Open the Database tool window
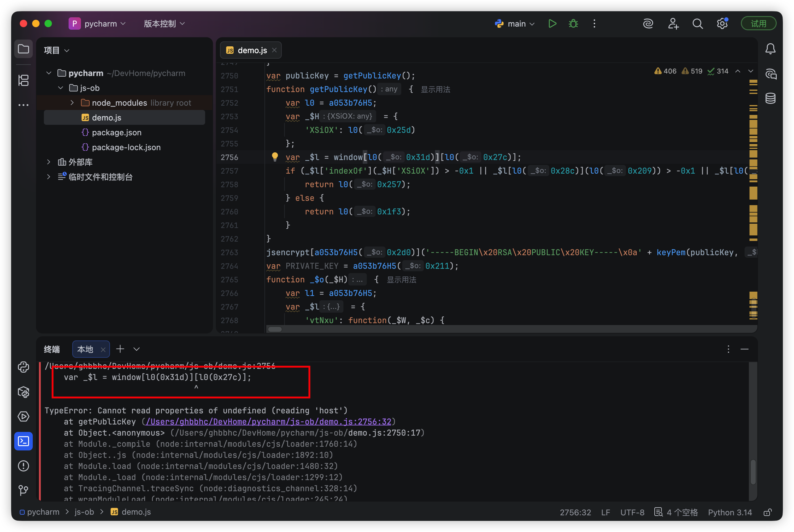794x532 pixels. tap(770, 98)
